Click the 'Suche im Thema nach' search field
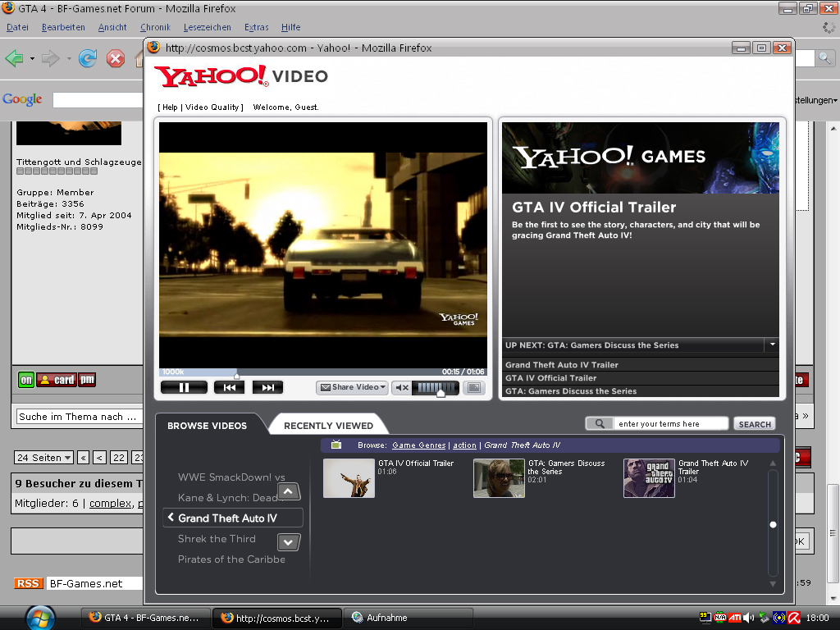The image size is (840, 630). tap(80, 417)
